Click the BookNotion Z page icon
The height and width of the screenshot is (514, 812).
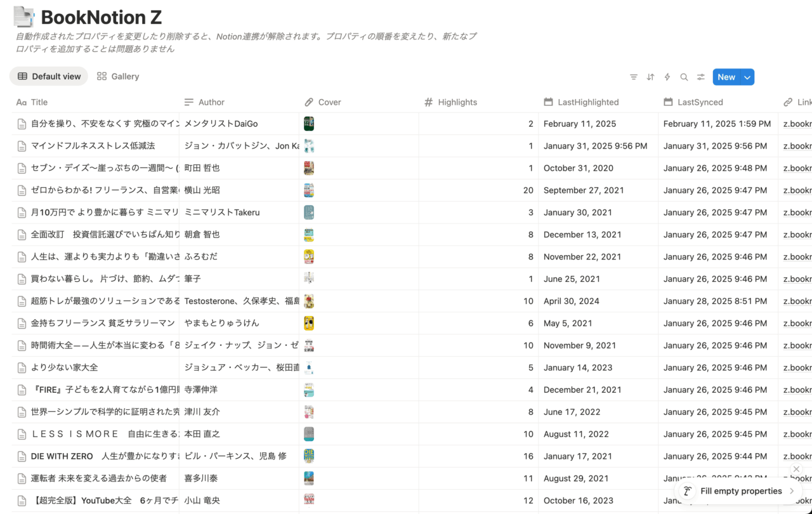pos(25,17)
